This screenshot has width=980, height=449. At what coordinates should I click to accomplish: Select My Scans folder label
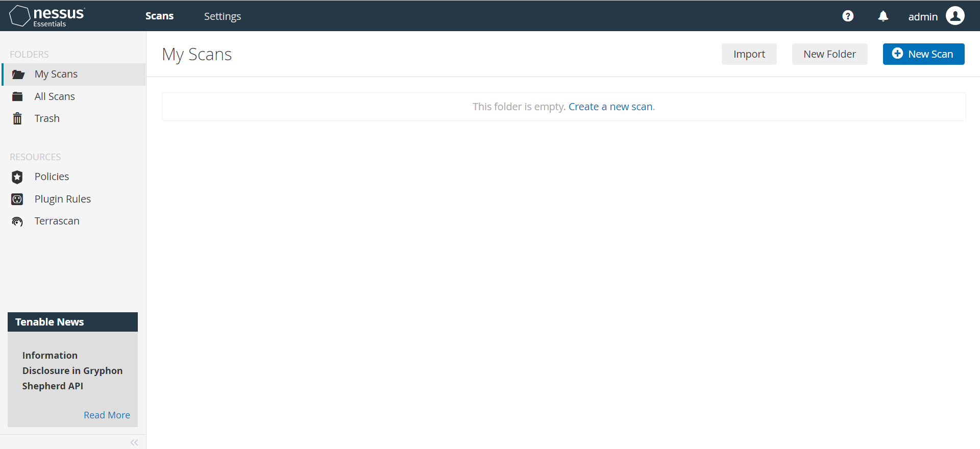coord(56,74)
